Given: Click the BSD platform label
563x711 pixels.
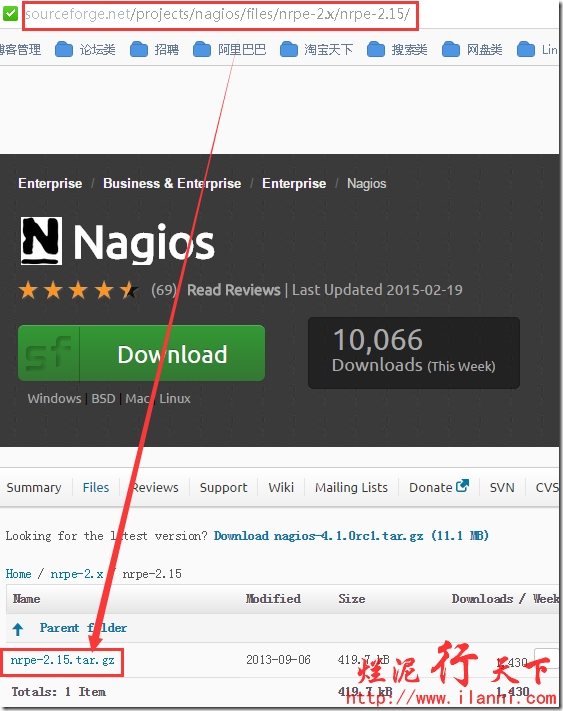Looking at the screenshot, I should tap(103, 399).
